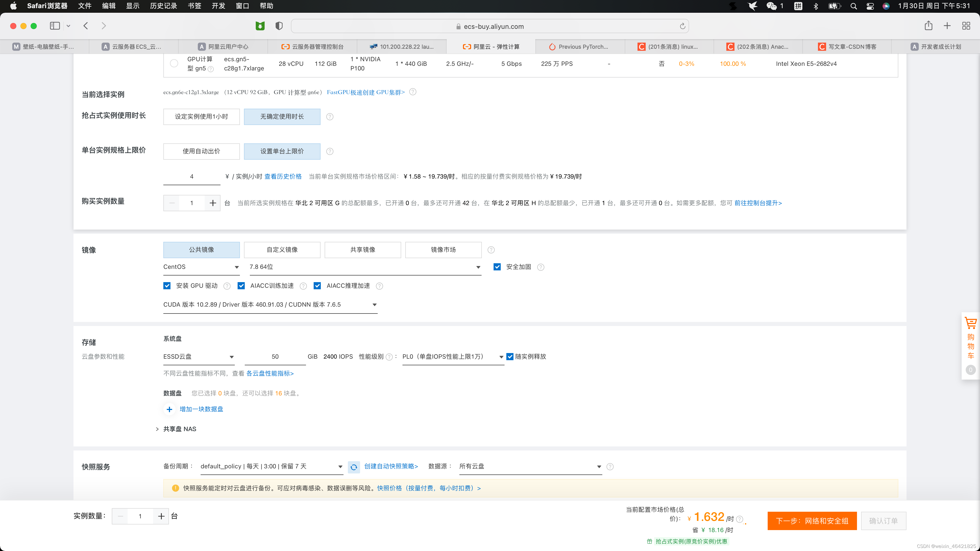This screenshot has width=980, height=551.
Task: Open the 7.8 64位 version dropdown
Action: click(x=365, y=267)
